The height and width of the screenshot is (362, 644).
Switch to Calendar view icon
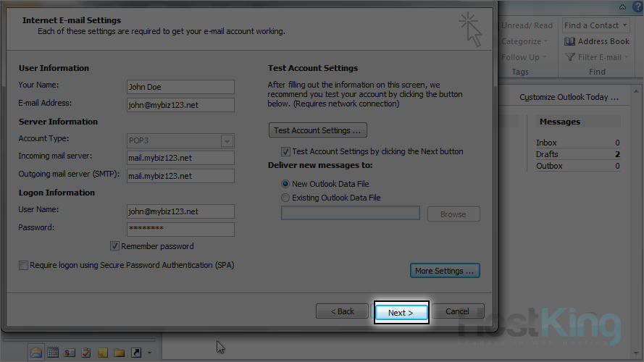53,353
